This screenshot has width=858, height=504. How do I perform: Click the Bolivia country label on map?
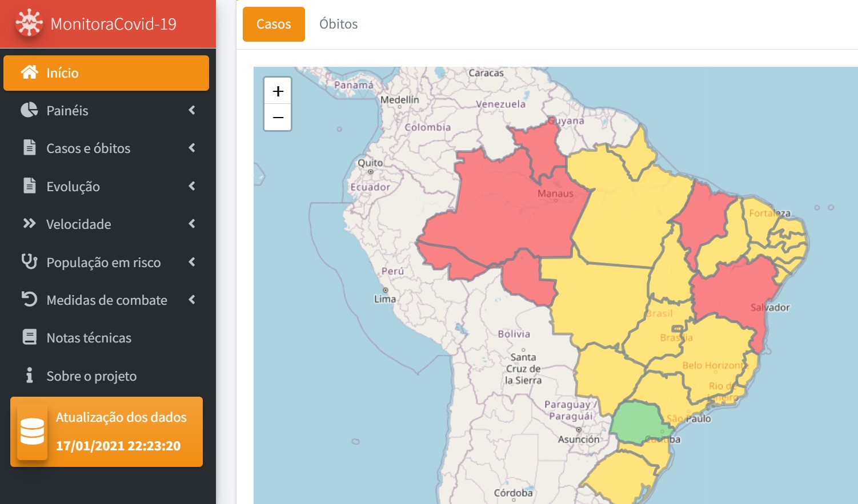pos(514,334)
